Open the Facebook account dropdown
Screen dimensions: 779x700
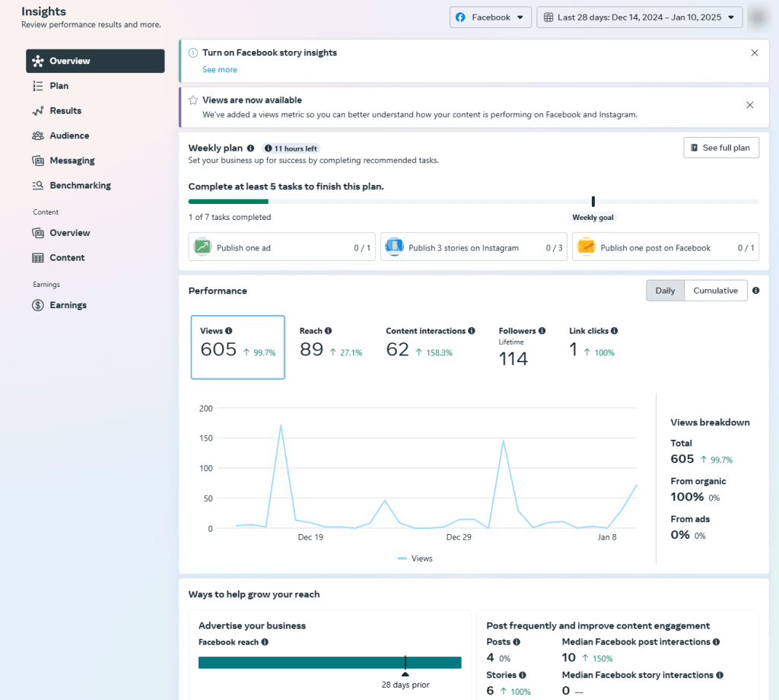[x=490, y=16]
